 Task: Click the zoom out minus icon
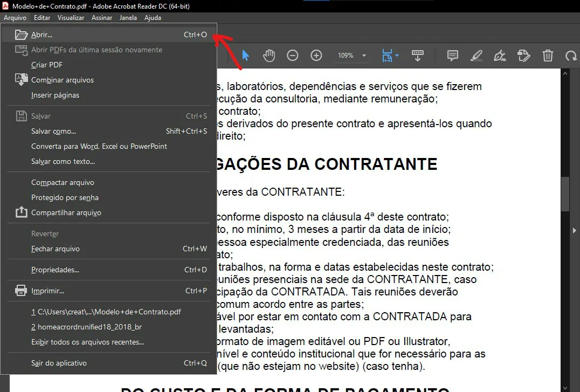pos(293,56)
